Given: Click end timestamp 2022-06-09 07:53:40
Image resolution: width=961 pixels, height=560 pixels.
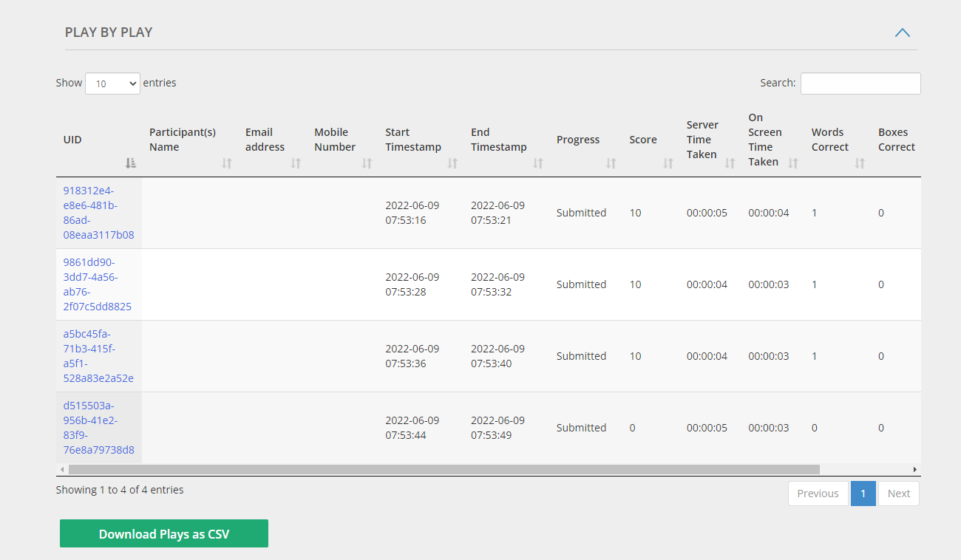Looking at the screenshot, I should pyautogui.click(x=498, y=356).
